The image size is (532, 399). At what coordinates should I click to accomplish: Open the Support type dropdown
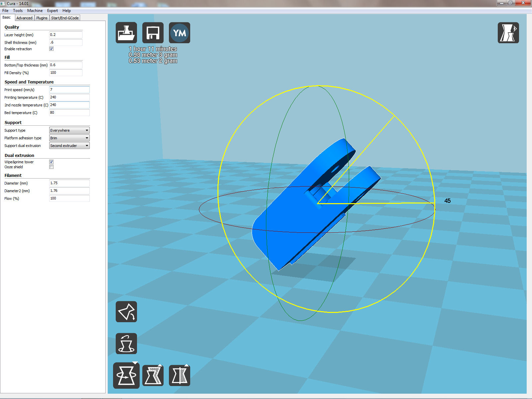click(x=69, y=130)
